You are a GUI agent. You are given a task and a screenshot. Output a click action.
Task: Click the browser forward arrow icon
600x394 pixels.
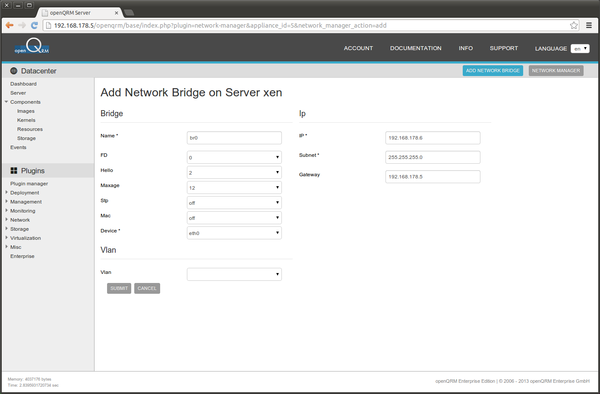tap(22, 25)
